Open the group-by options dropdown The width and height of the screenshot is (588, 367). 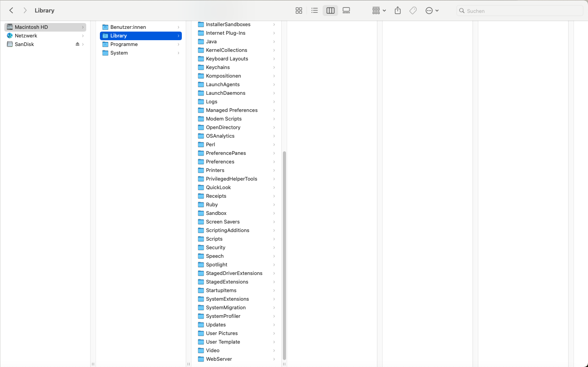tap(379, 11)
